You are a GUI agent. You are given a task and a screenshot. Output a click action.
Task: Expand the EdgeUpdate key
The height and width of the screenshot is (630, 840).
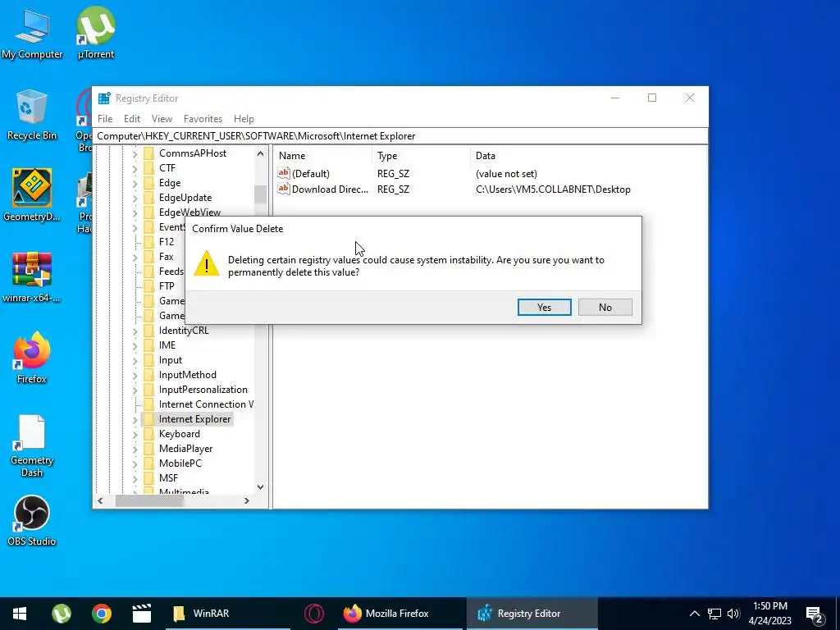[x=135, y=198]
